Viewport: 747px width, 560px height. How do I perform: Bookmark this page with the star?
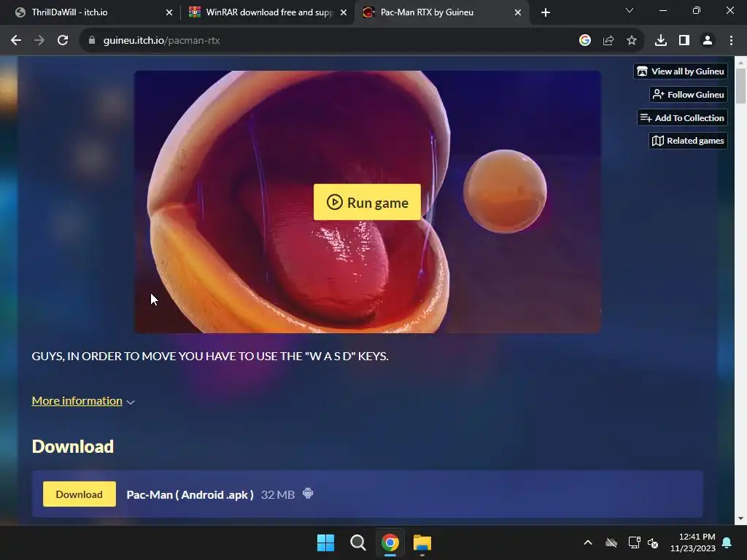(632, 41)
